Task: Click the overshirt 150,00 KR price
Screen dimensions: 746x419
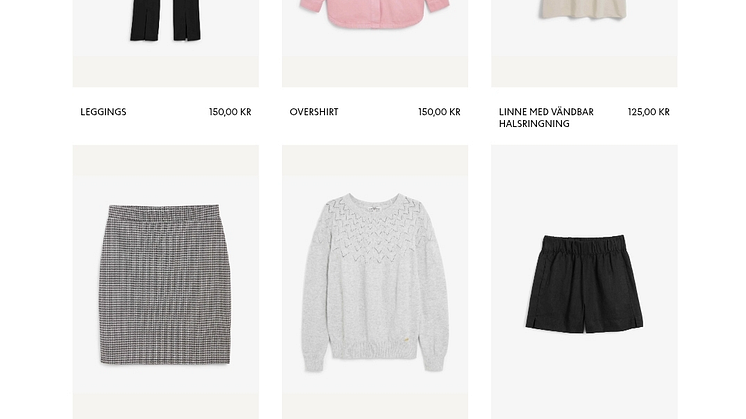Action: pyautogui.click(x=440, y=112)
